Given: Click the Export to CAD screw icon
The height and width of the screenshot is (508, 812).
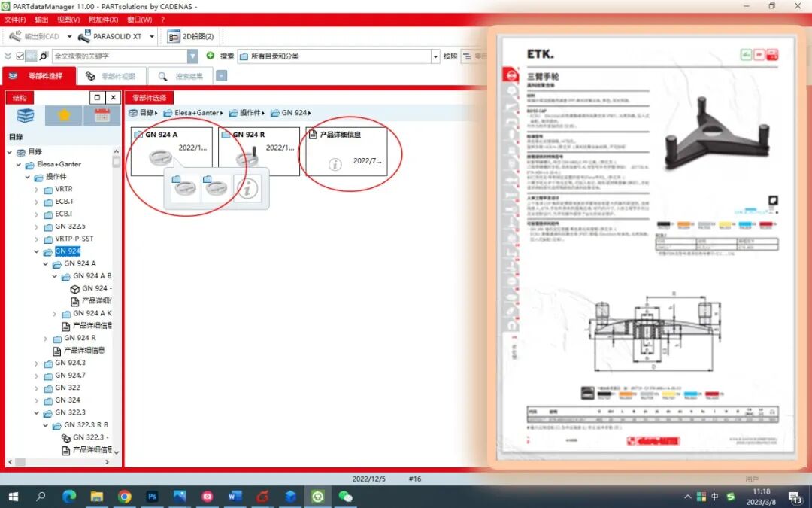Looking at the screenshot, I should 16,36.
